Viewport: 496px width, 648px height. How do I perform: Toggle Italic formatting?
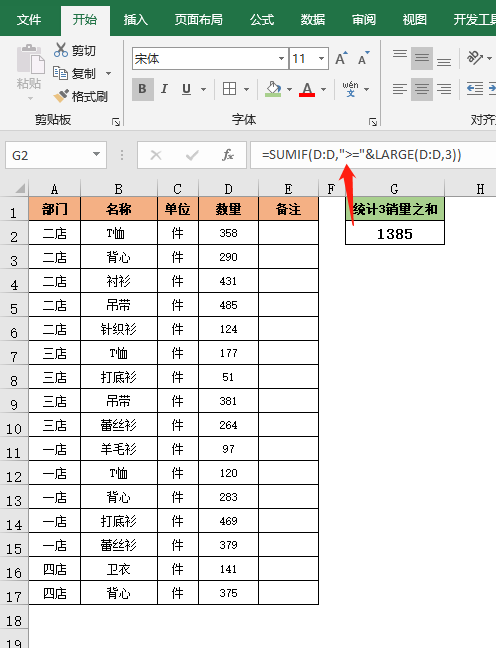coord(165,89)
